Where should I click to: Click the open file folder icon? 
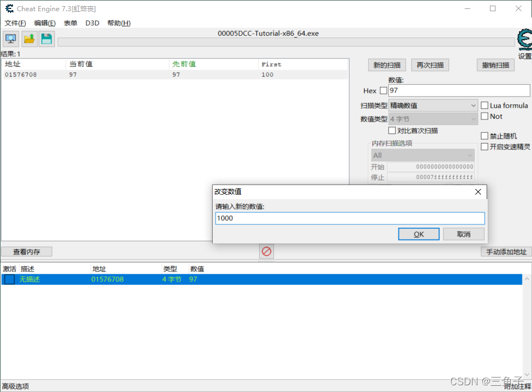click(29, 39)
